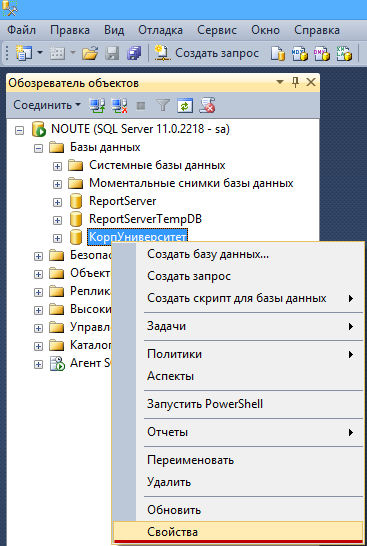Open Object Explorer window position dropdown arrow
This screenshot has width=367, height=546.
point(280,83)
